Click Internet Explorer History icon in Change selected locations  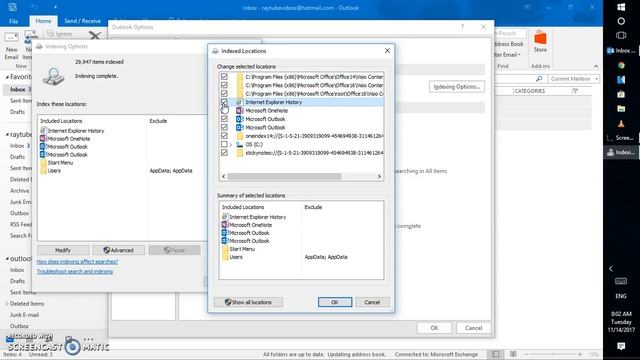[239, 102]
